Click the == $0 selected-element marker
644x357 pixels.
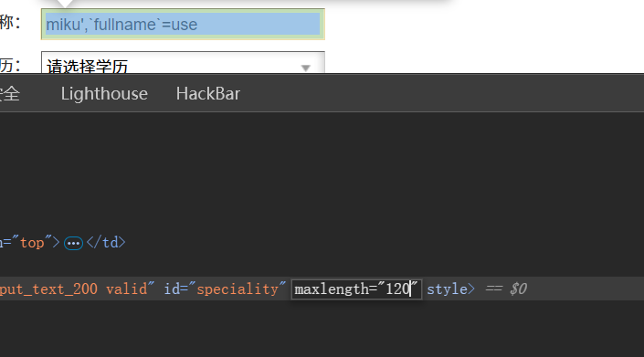pos(506,289)
